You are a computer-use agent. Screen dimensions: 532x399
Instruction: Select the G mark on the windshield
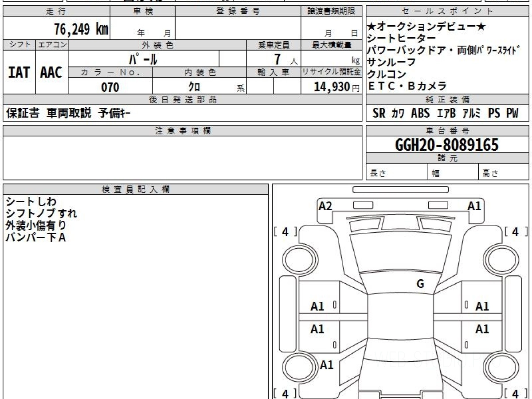(420, 284)
